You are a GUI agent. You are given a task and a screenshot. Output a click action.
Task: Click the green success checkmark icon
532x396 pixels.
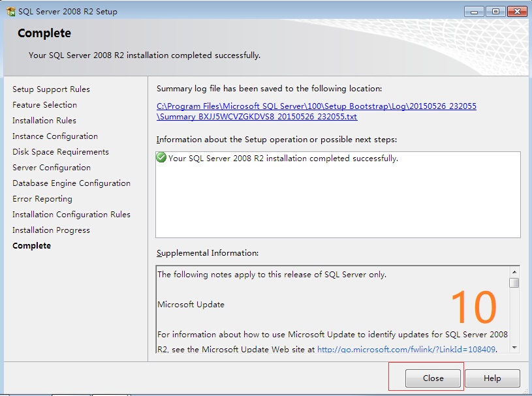[161, 158]
